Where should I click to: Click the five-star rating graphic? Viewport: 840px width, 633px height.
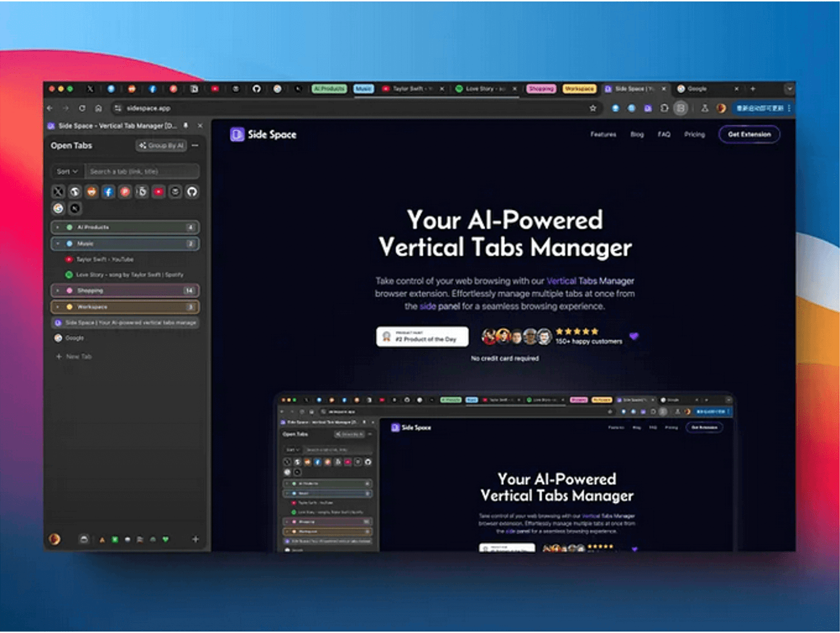(x=577, y=331)
